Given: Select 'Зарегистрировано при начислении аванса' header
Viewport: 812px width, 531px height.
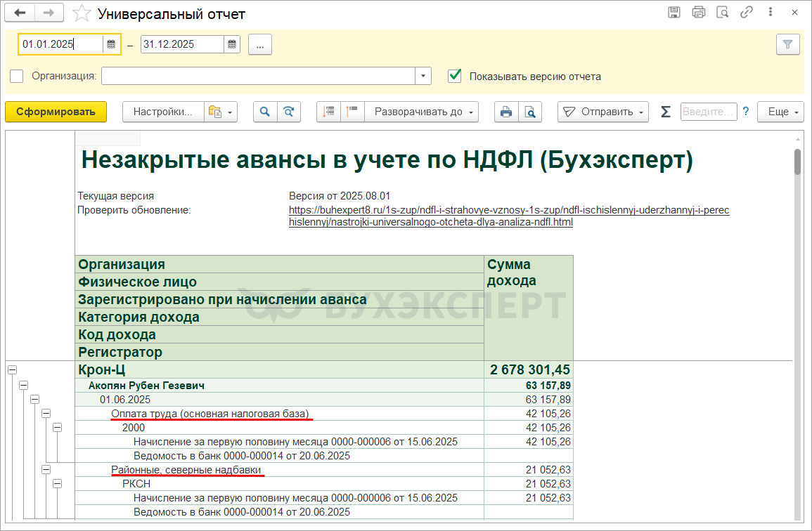Looking at the screenshot, I should tap(280, 299).
